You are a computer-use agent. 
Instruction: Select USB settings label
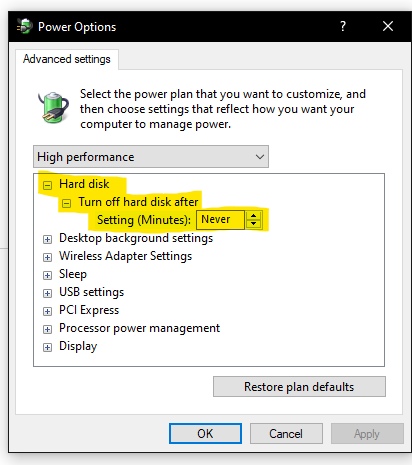(92, 292)
